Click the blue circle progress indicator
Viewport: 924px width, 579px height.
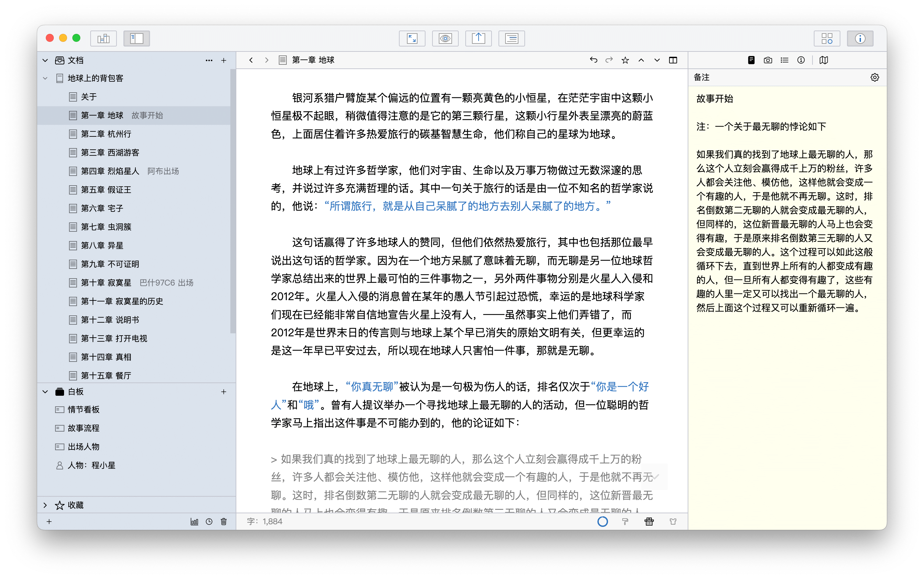click(602, 521)
